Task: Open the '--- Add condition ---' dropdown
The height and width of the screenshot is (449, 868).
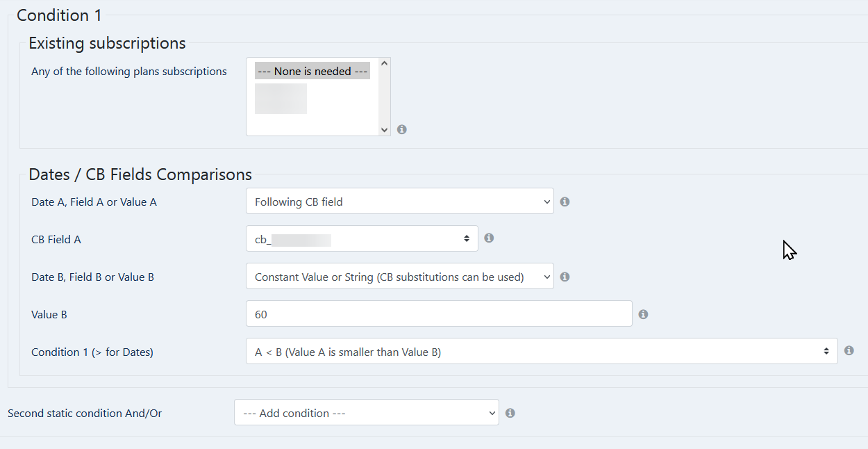Action: point(366,413)
